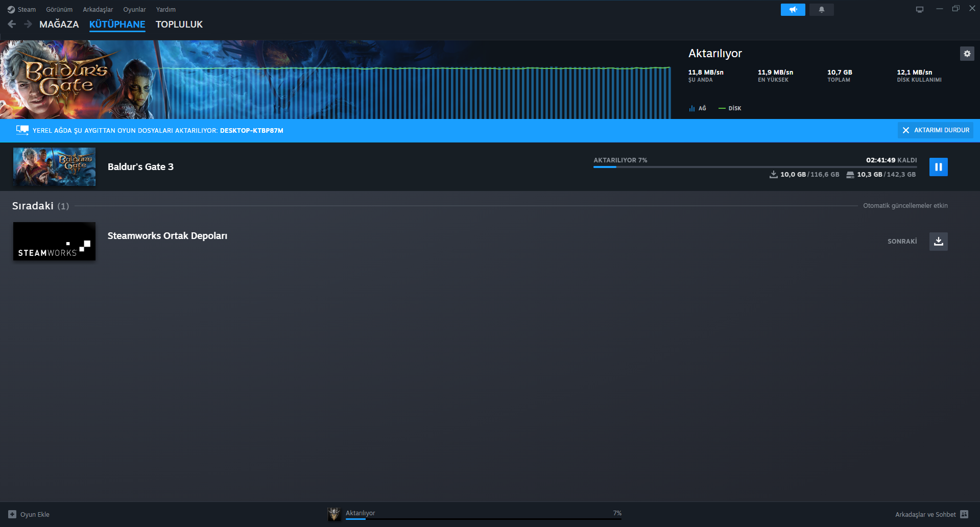Click the 02:41:49 KALDI remaining time
Screen dimensions: 980x527
tap(891, 160)
